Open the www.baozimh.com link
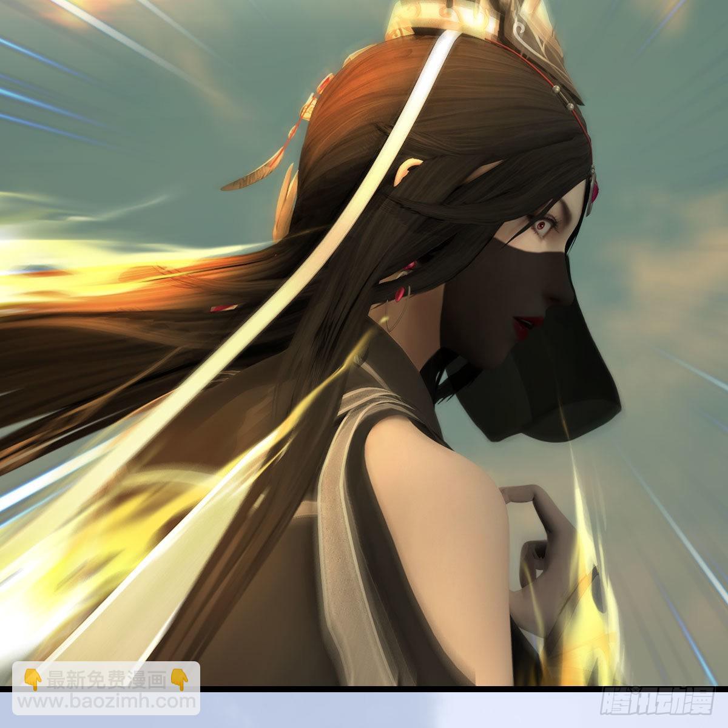728x728 pixels. click(x=106, y=701)
